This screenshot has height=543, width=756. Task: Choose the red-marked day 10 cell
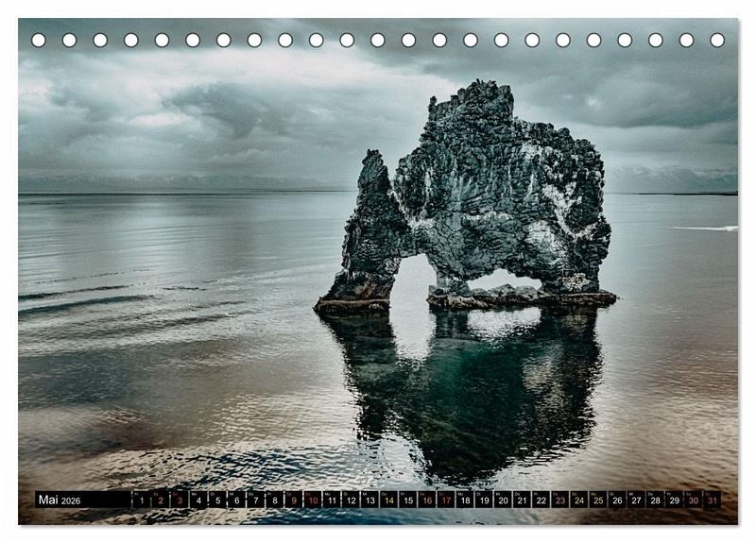(x=313, y=500)
